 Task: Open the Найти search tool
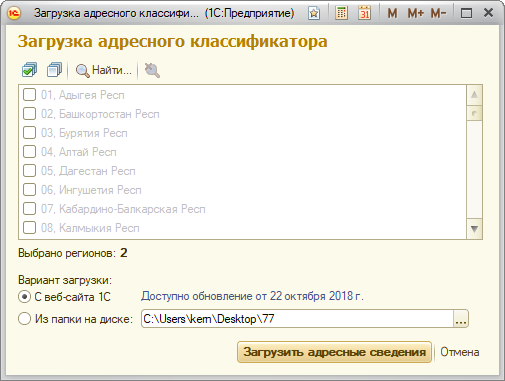[104, 70]
